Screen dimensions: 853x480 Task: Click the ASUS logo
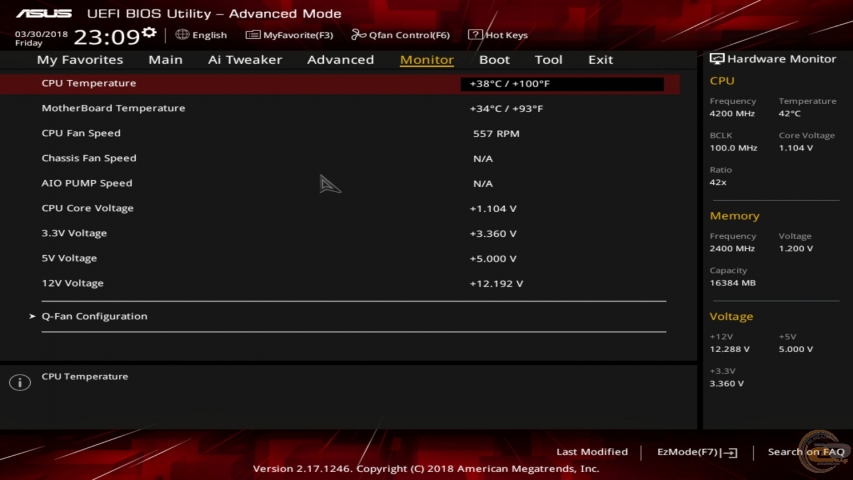pos(44,14)
